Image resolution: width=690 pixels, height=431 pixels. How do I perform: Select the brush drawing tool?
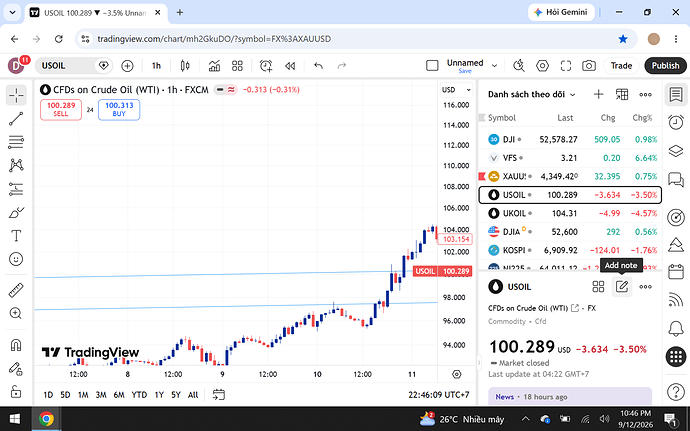(16, 213)
